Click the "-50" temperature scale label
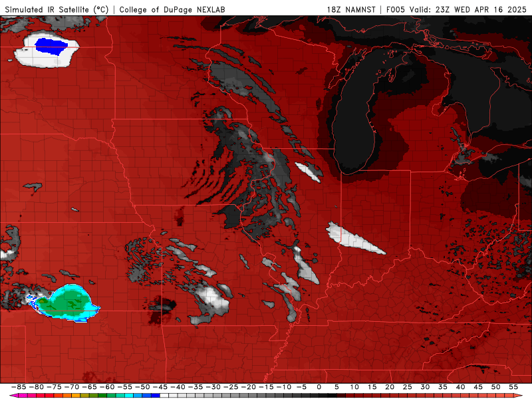This screenshot has width=532, height=399. tap(142, 387)
